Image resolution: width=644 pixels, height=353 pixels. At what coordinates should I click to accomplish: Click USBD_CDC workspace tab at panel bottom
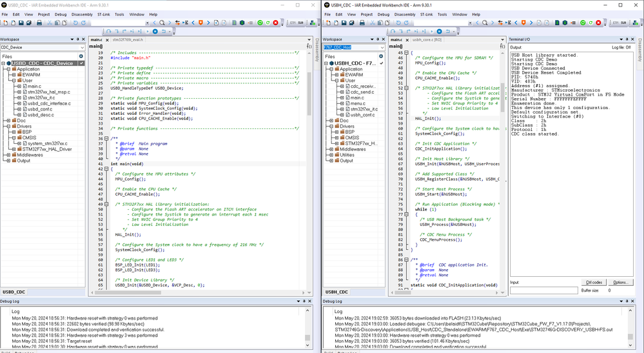(14, 292)
